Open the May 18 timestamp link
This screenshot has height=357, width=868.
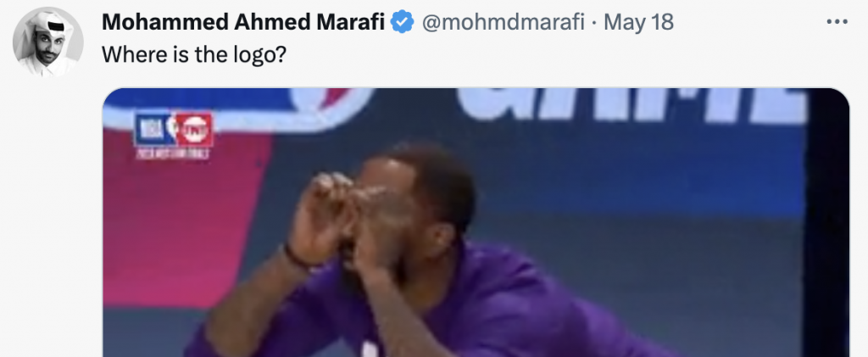tap(639, 22)
